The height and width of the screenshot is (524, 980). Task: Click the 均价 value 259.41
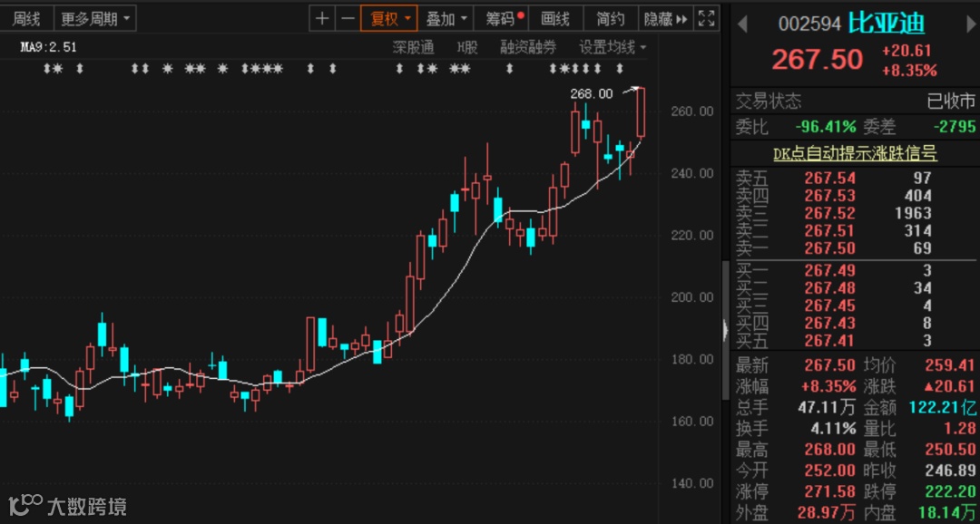coord(949,365)
